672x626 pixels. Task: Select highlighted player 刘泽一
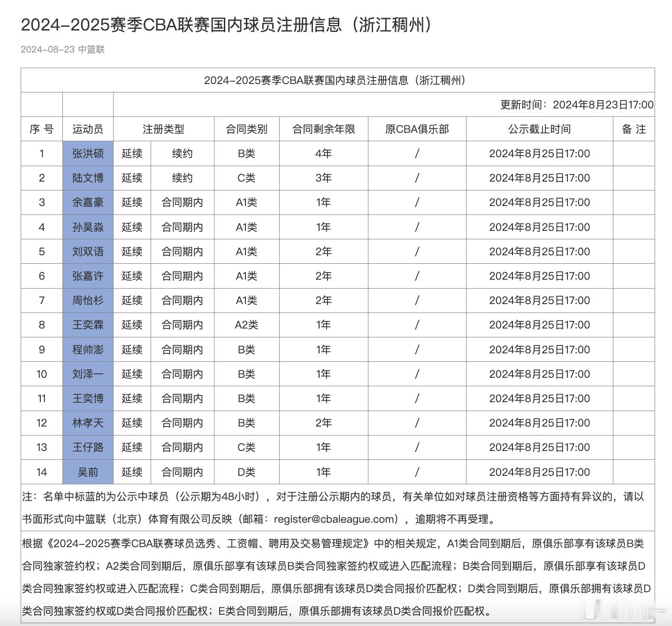point(88,374)
